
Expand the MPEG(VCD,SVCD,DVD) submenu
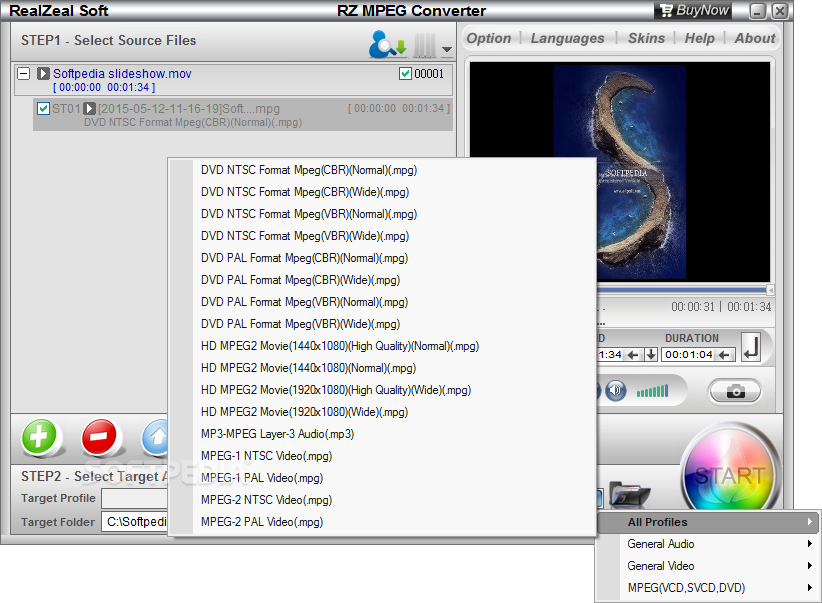tap(708, 588)
